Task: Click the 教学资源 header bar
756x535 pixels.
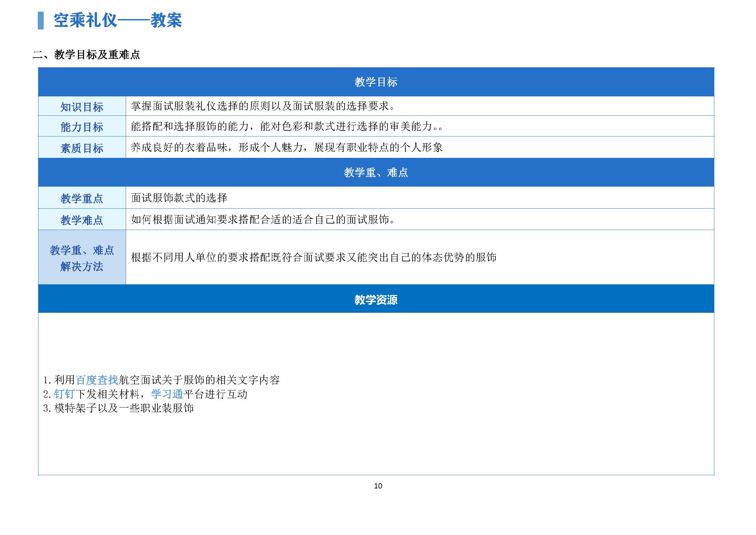Action: tap(376, 299)
